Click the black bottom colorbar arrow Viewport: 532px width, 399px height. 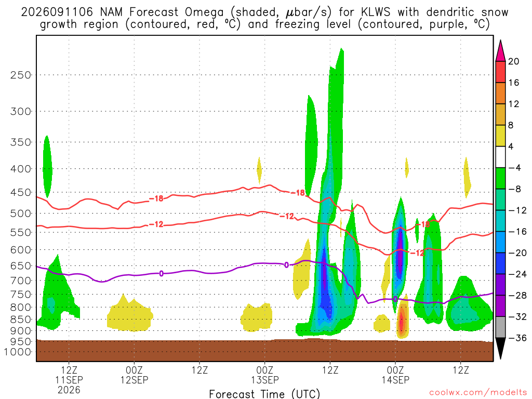(x=500, y=349)
